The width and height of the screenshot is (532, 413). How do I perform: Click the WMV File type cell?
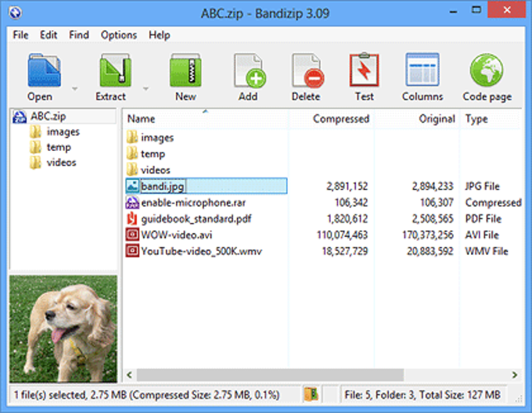click(x=487, y=251)
